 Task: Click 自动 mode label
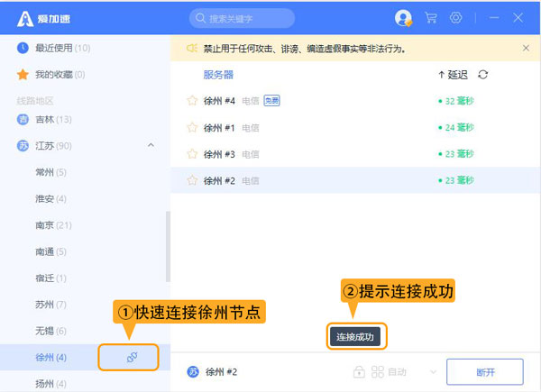coord(397,372)
